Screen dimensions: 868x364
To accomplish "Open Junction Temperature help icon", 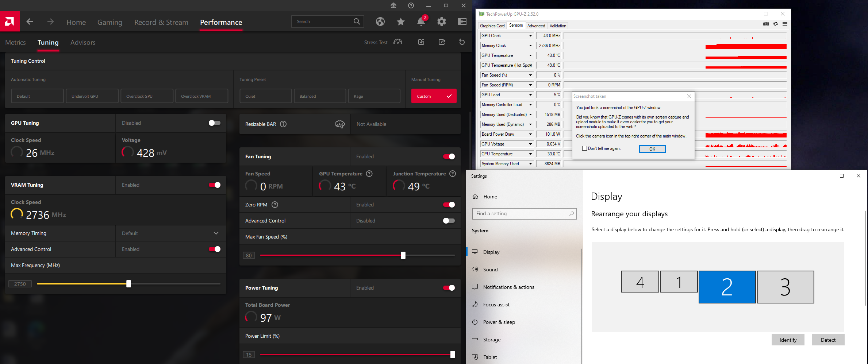I will point(453,174).
